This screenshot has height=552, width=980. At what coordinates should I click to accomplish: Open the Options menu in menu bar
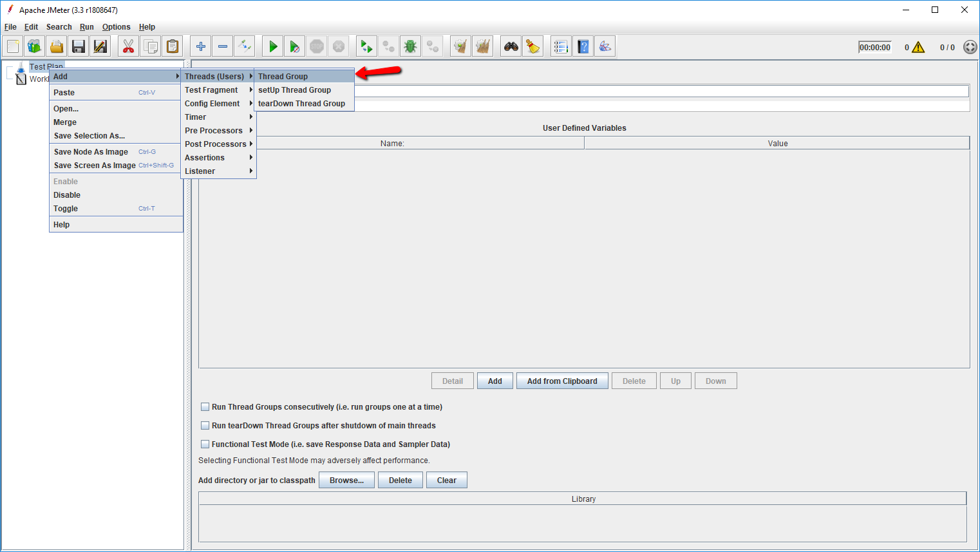tap(116, 27)
